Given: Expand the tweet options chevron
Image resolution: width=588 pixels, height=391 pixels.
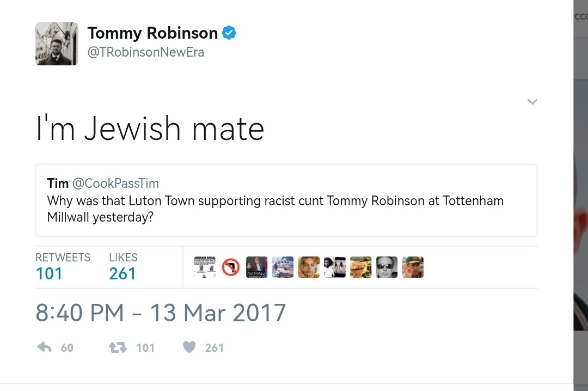Looking at the screenshot, I should pyautogui.click(x=532, y=101).
